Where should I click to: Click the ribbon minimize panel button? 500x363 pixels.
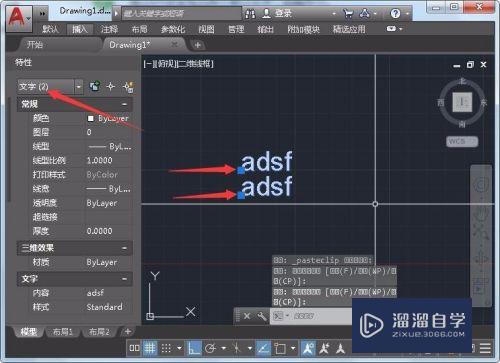click(391, 29)
